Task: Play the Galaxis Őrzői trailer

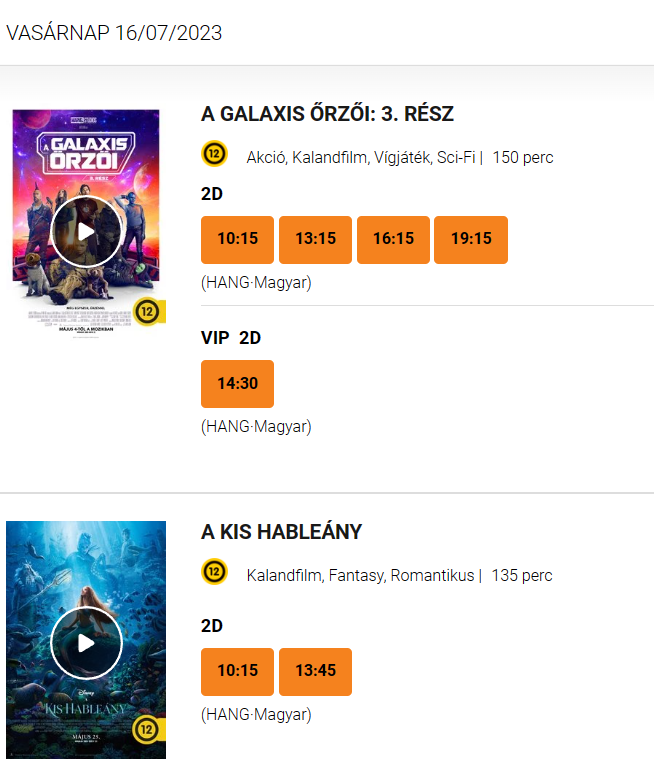Action: (86, 232)
